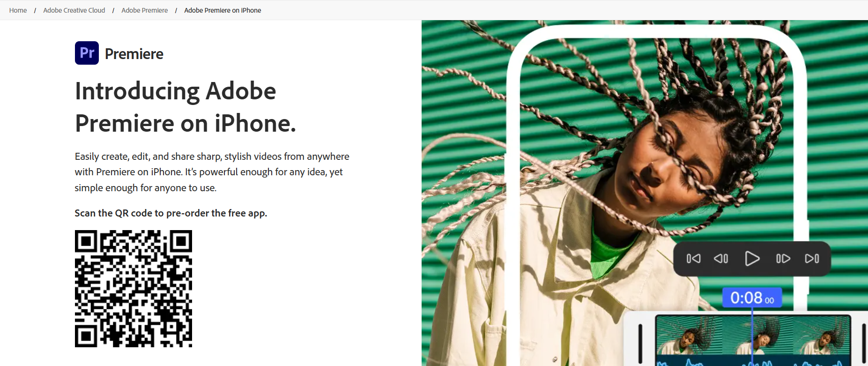Open the Home breadcrumb link
The image size is (868, 366).
18,10
